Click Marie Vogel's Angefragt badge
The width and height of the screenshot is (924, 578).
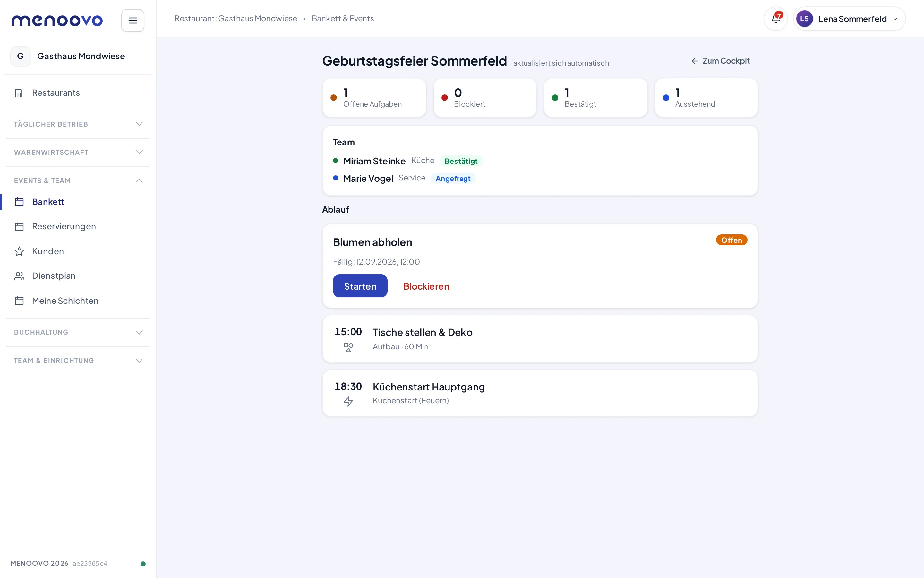click(x=453, y=179)
